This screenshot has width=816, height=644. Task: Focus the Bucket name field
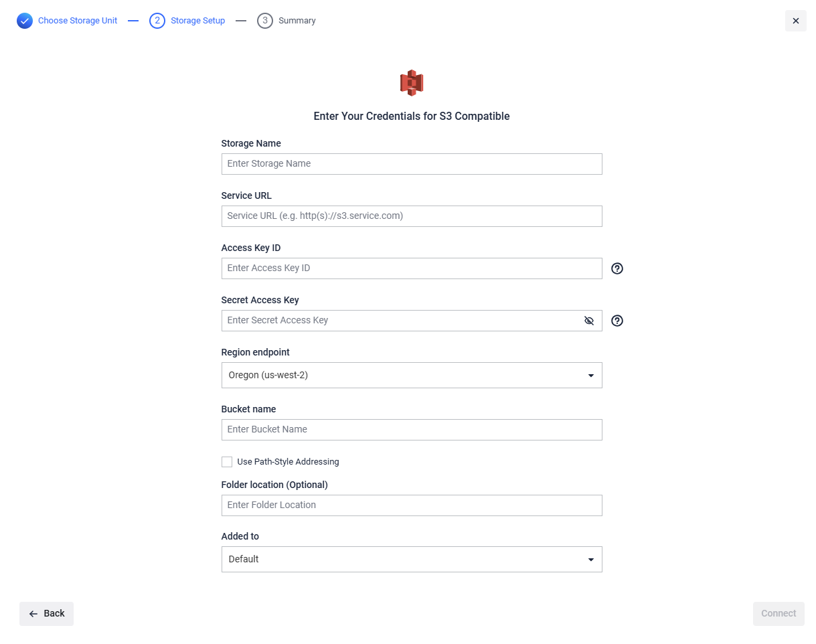click(x=412, y=430)
